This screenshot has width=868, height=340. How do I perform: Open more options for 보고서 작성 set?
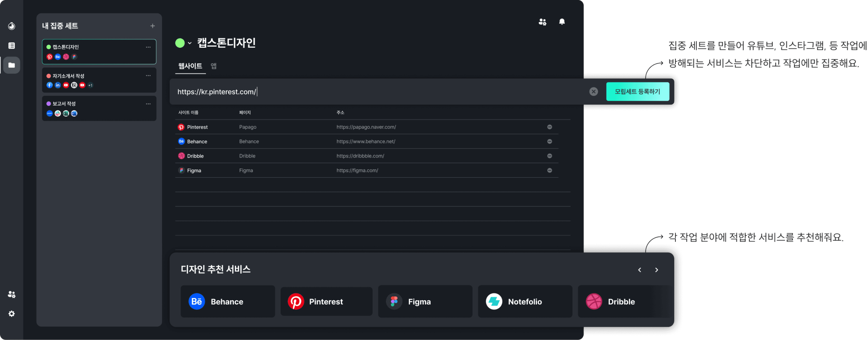pyautogui.click(x=148, y=103)
